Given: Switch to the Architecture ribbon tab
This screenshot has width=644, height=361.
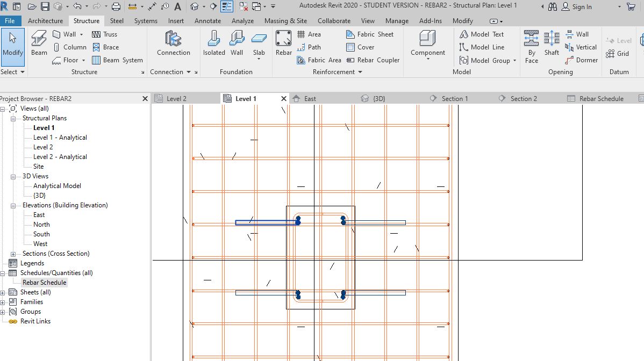Looking at the screenshot, I should [x=45, y=20].
